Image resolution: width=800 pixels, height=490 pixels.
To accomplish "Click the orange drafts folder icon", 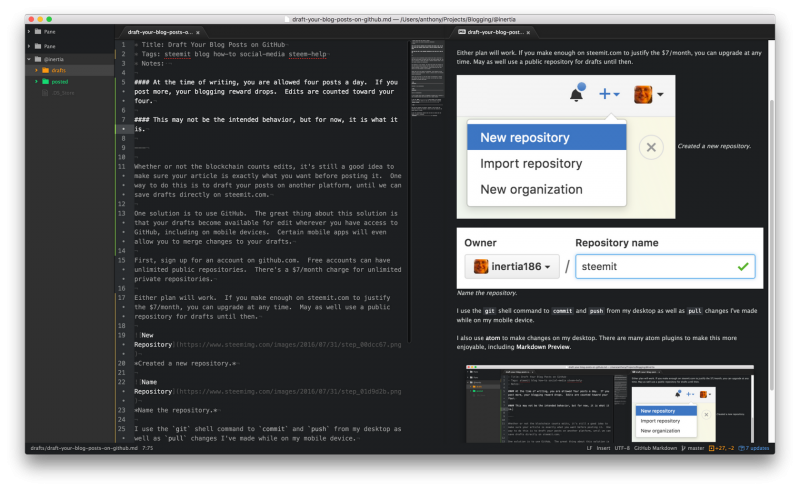I will (x=45, y=70).
